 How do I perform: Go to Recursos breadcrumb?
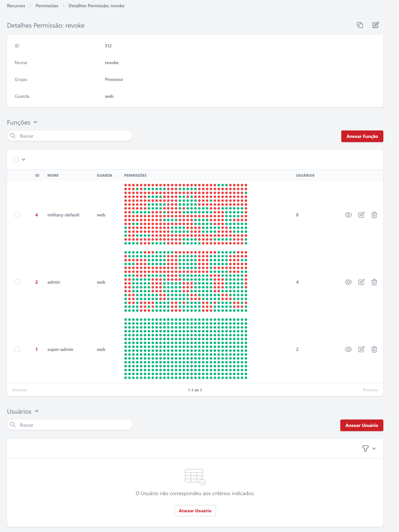16,6
